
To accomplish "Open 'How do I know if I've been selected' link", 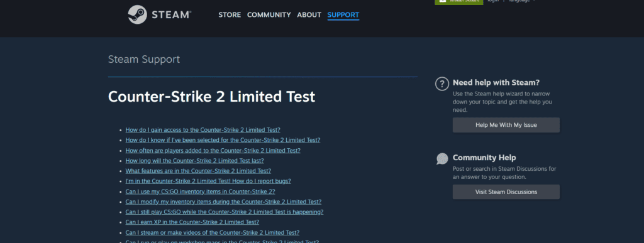I will tap(223, 140).
